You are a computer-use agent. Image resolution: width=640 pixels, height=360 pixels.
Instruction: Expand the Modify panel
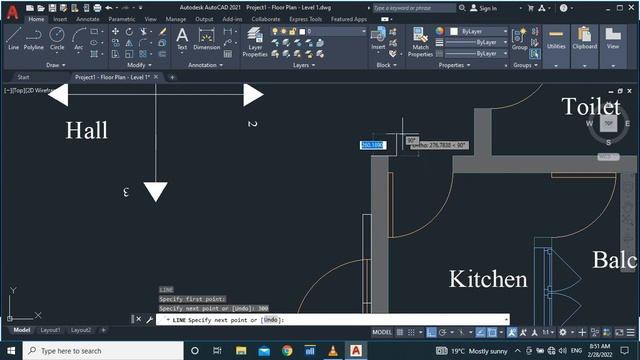point(139,65)
